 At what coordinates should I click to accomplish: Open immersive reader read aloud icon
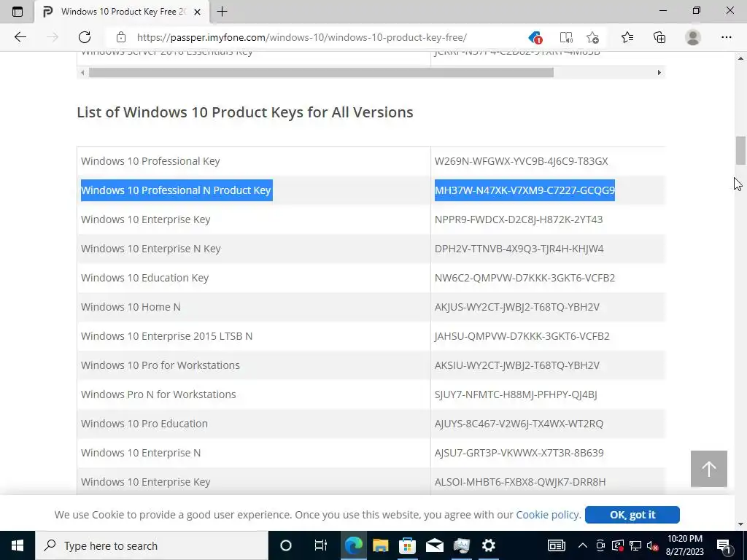[x=565, y=37]
